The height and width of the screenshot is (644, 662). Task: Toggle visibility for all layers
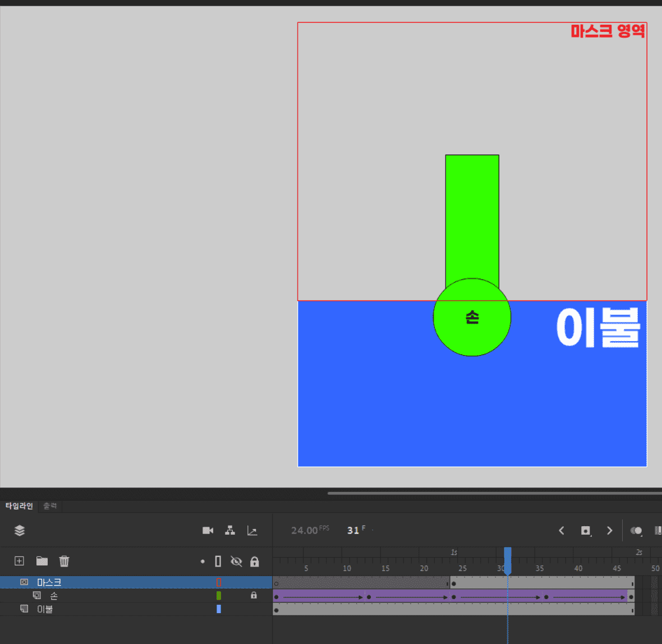tap(236, 561)
